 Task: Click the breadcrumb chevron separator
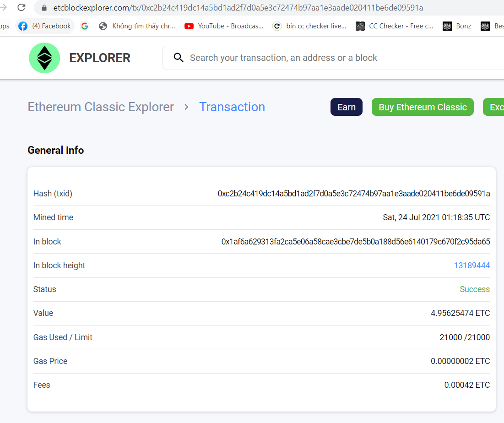pyautogui.click(x=186, y=107)
